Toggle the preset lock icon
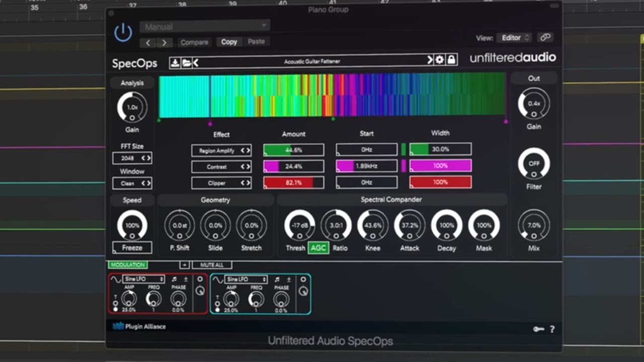 pos(451,60)
